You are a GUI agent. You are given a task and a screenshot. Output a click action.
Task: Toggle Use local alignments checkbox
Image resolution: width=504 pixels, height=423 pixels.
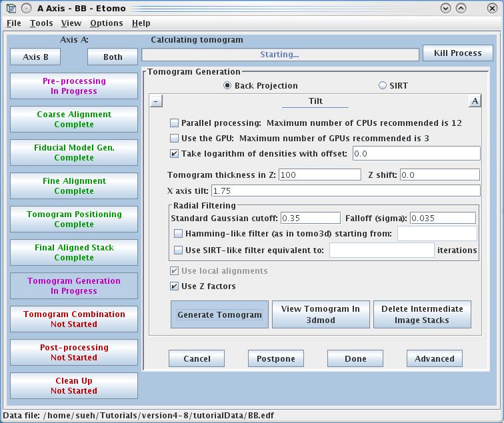pos(174,270)
